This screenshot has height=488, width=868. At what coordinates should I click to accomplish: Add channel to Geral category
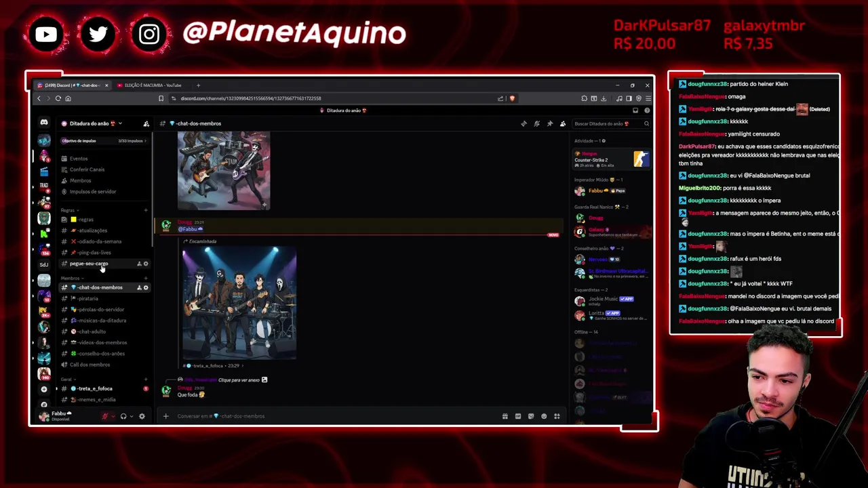pos(146,380)
